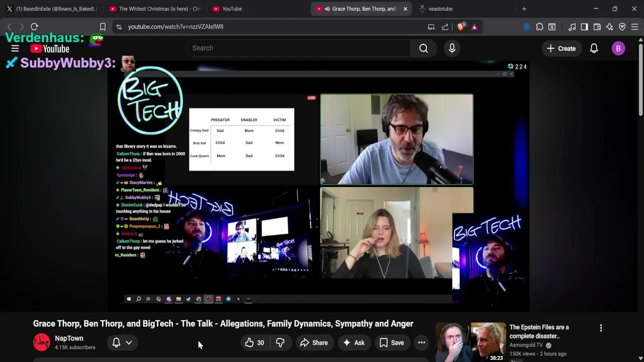Open the YouTube hamburger guide menu
This screenshot has width=644, height=362.
[15, 48]
